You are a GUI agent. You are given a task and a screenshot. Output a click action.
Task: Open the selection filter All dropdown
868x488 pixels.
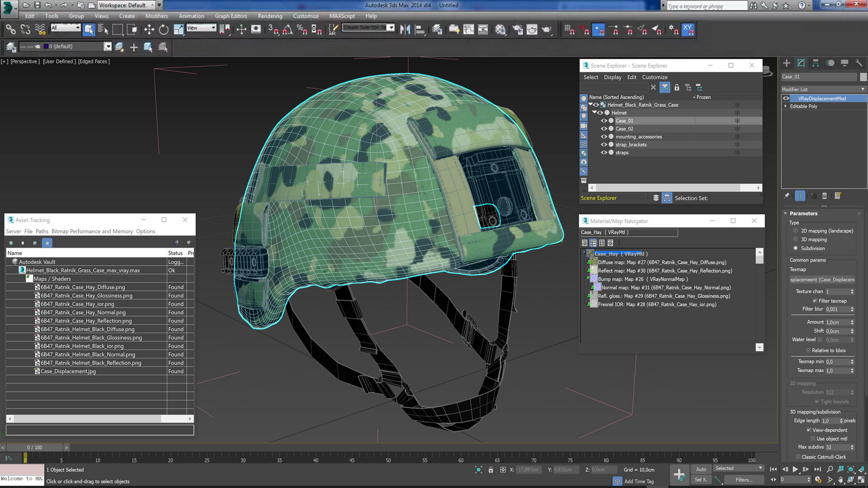click(66, 28)
